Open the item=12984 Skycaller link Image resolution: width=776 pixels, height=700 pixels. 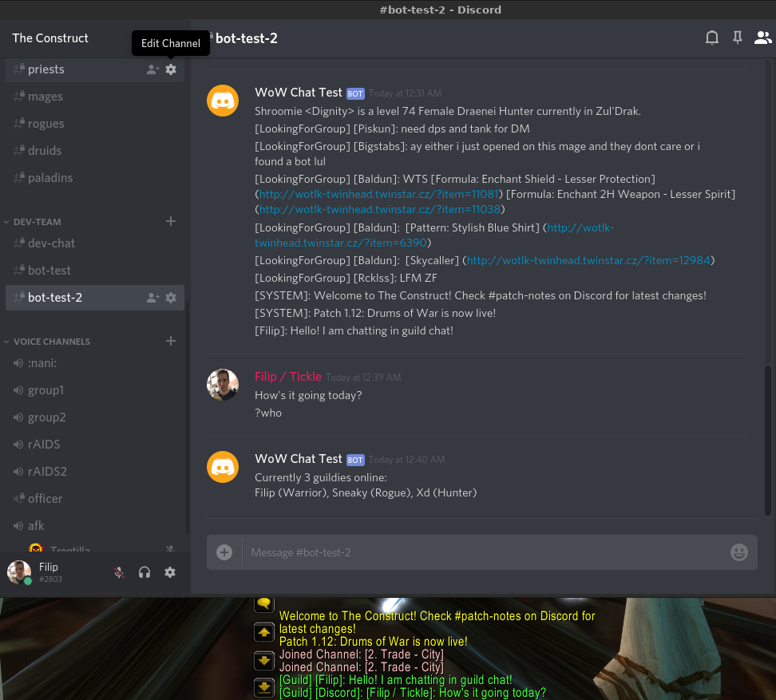click(x=588, y=260)
